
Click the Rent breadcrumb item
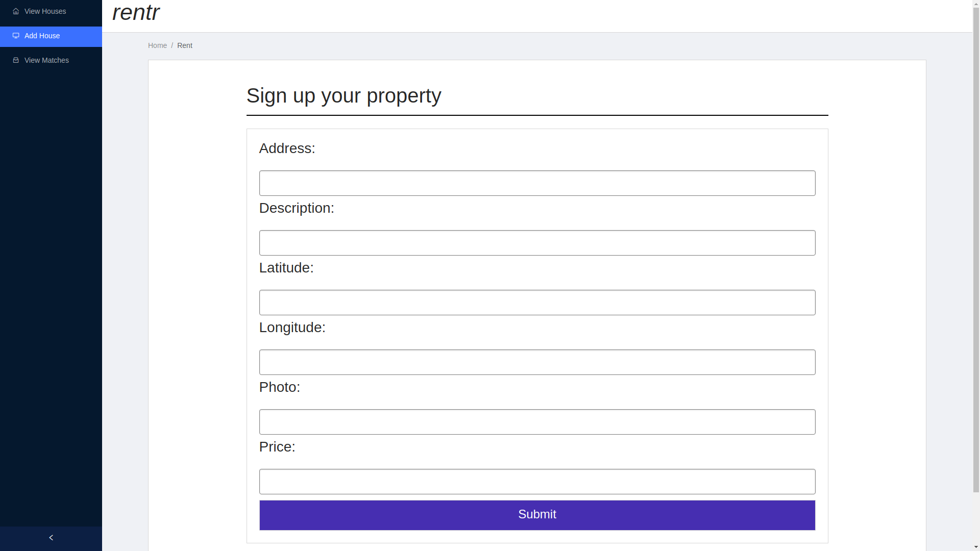(x=185, y=45)
